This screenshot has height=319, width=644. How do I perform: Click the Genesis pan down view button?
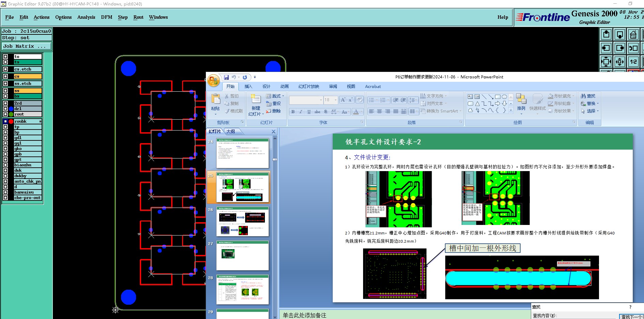coord(620,34)
